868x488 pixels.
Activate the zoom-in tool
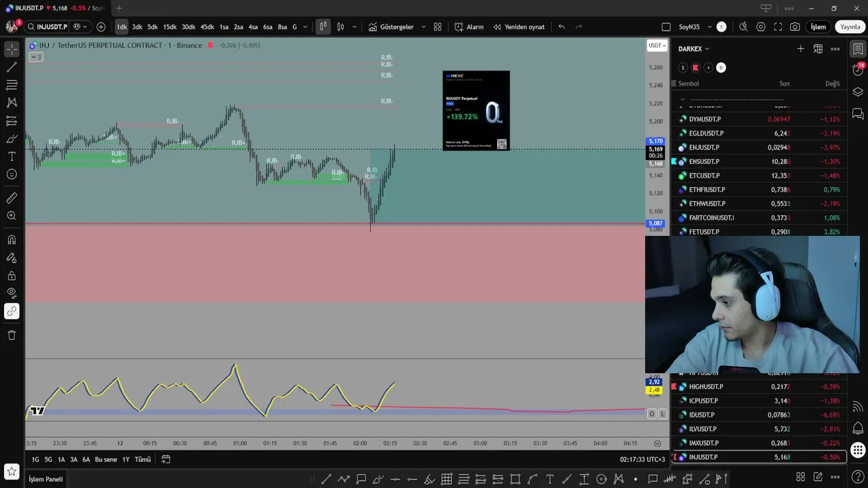pyautogui.click(x=12, y=216)
